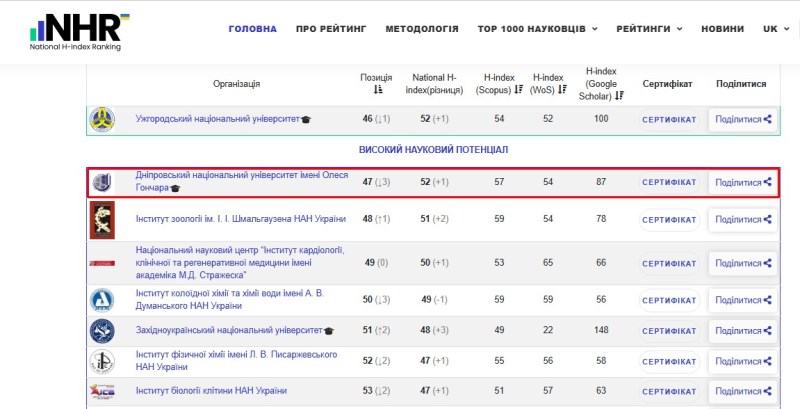Screen dimensions: 800x409
Task: Click Інститут зоології organization logo
Action: point(102,219)
